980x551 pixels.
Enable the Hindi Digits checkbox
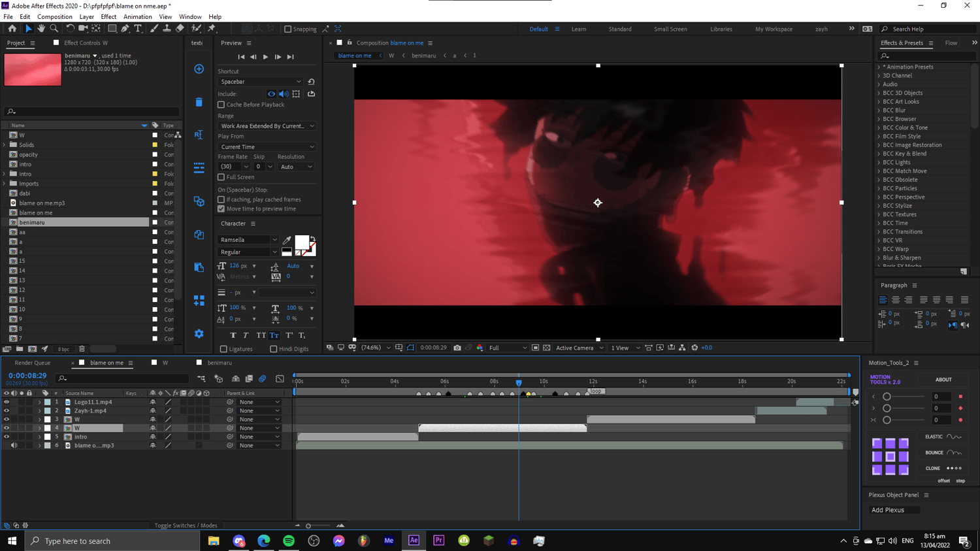(273, 349)
